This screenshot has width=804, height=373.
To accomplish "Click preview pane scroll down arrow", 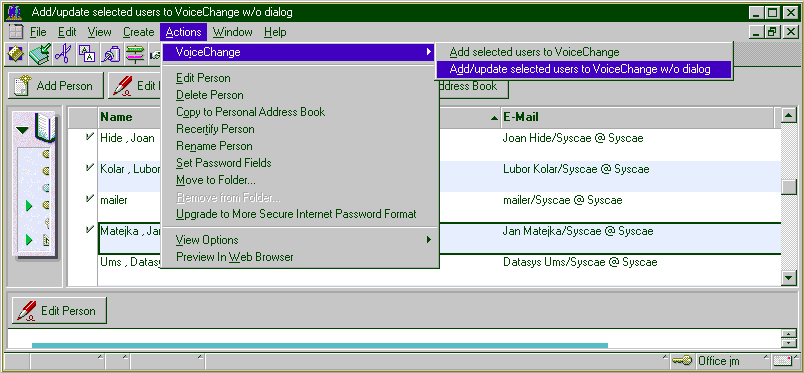I will (789, 343).
